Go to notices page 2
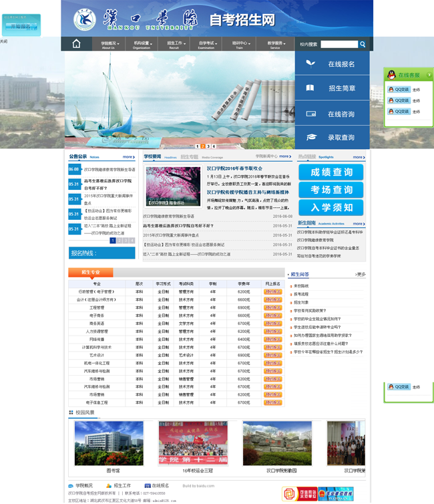The image size is (434, 504). 120,241
